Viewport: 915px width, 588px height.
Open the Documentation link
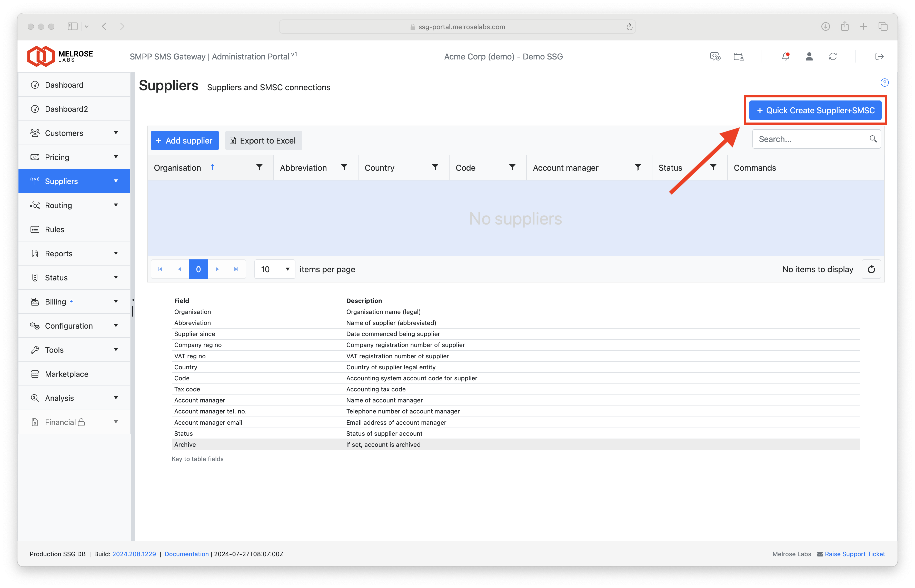point(186,554)
